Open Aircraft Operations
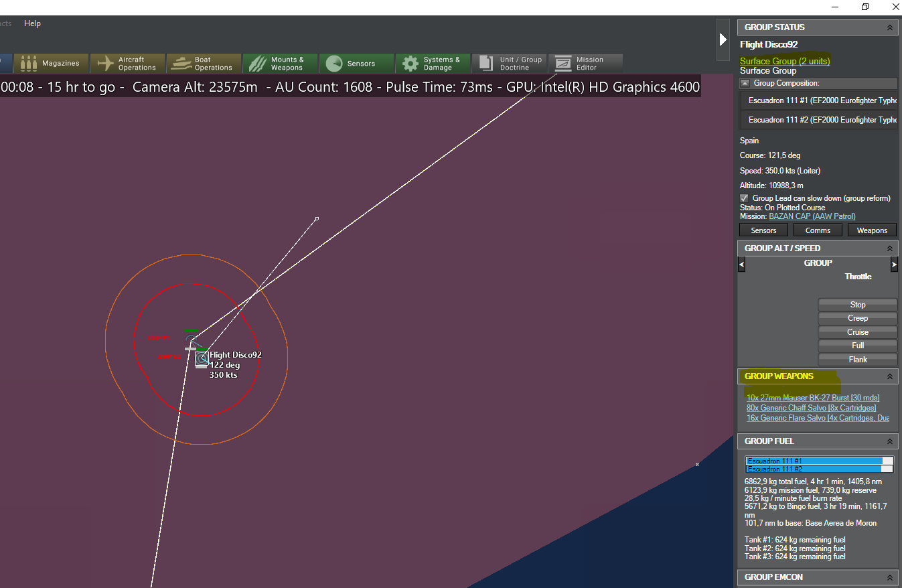This screenshot has width=902, height=588. 127,64
